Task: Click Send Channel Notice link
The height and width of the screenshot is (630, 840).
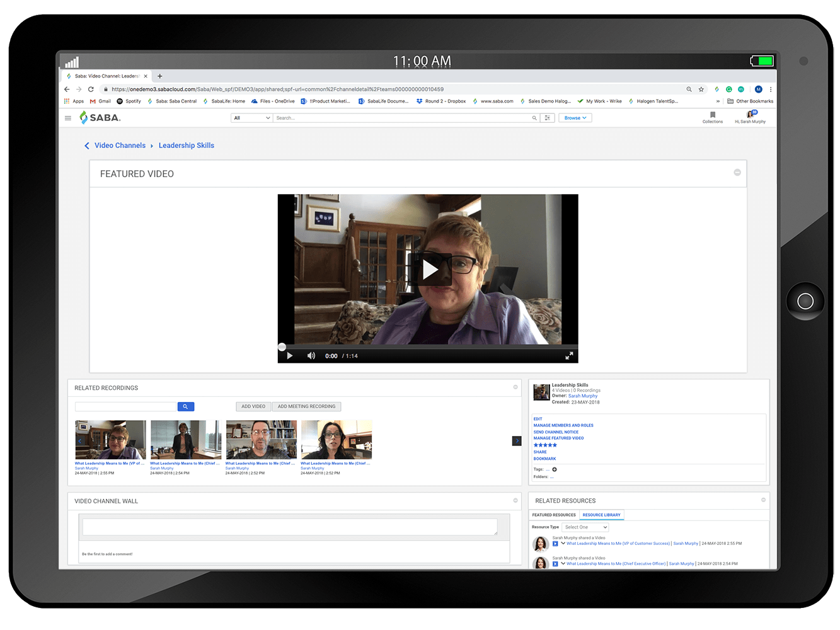Action: click(556, 432)
